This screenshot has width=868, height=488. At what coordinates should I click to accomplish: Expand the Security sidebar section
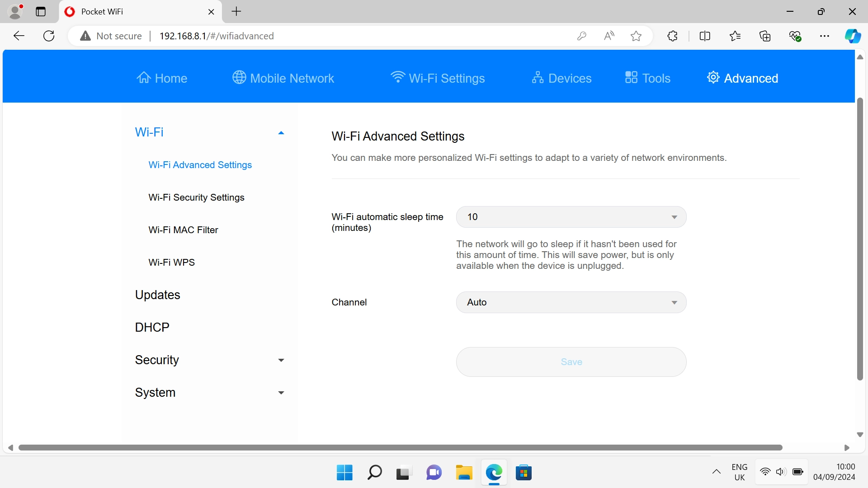281,360
